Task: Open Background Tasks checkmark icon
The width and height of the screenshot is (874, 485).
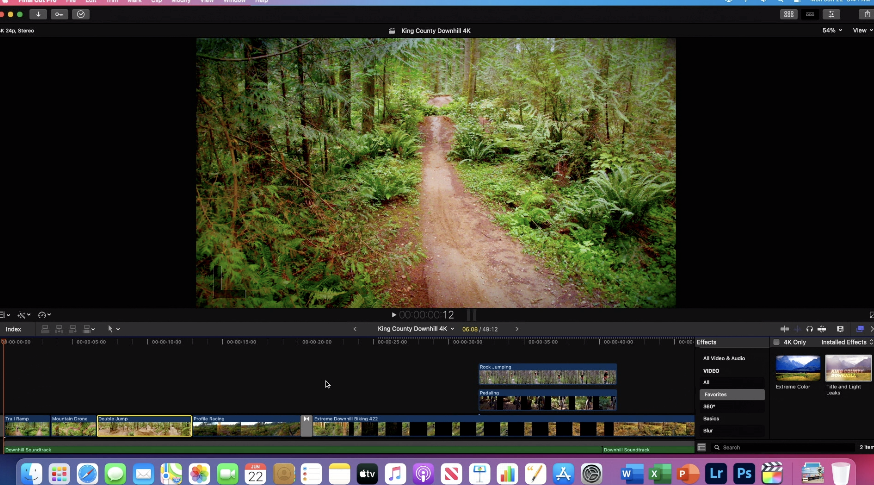Action: tap(81, 14)
